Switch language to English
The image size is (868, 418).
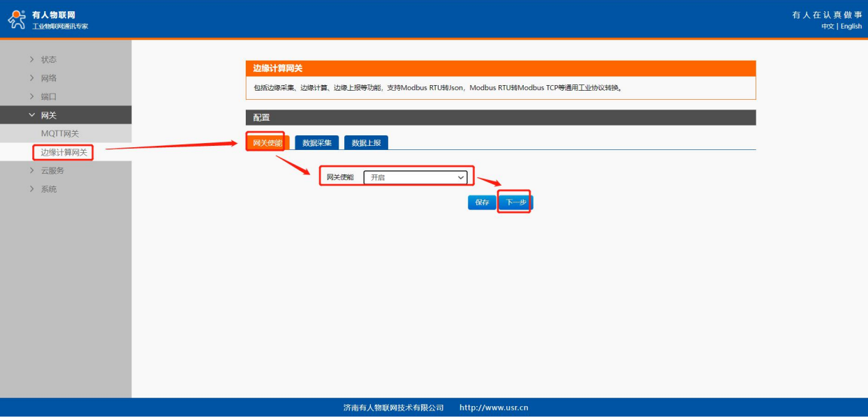pyautogui.click(x=851, y=27)
